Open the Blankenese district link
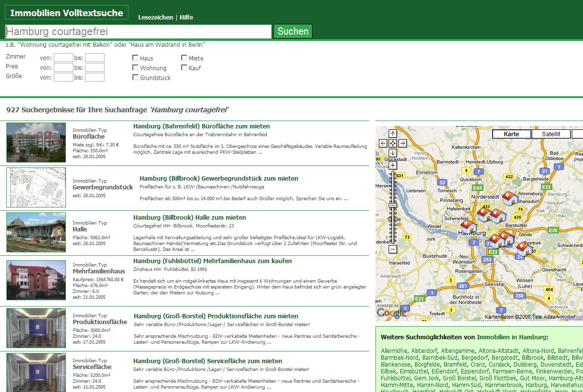Screen dimensions: 583x392 (396, 365)
